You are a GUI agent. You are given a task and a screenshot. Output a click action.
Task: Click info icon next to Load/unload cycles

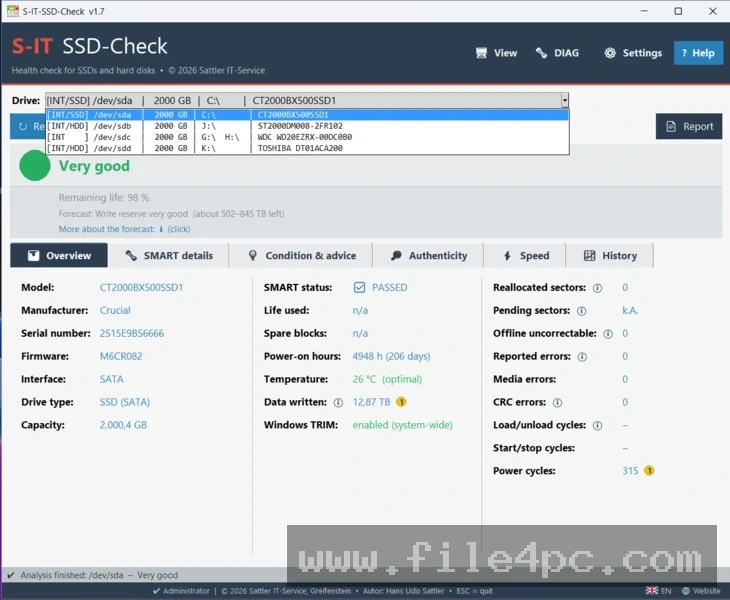pyautogui.click(x=597, y=425)
